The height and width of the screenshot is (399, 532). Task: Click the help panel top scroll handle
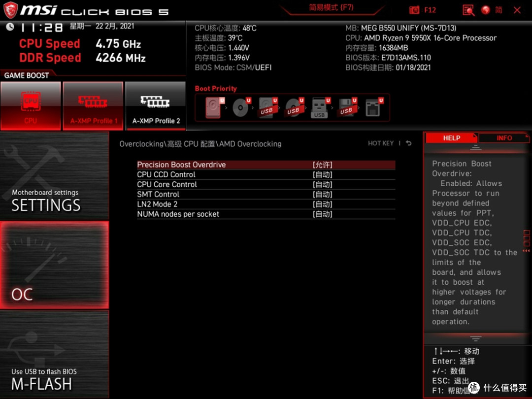475,148
